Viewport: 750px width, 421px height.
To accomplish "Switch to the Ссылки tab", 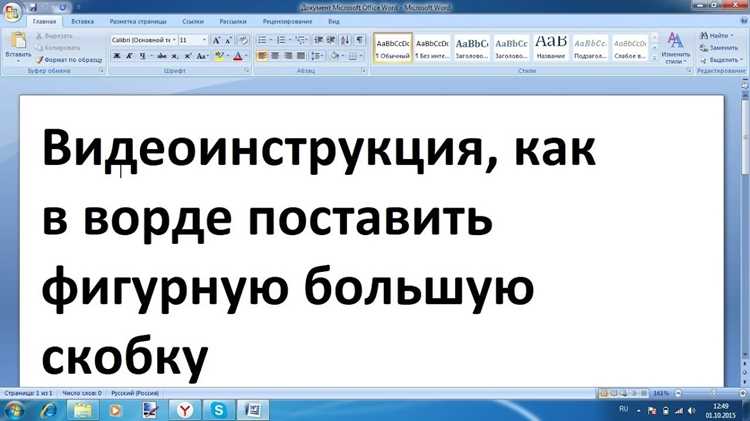I will click(192, 22).
